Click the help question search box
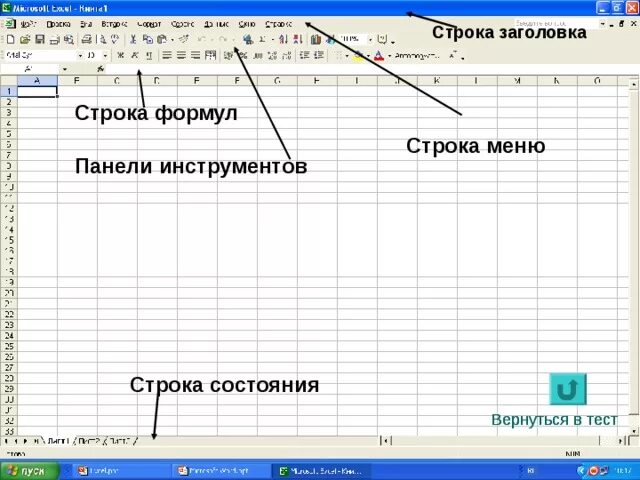This screenshot has width=640, height=480. (556, 24)
